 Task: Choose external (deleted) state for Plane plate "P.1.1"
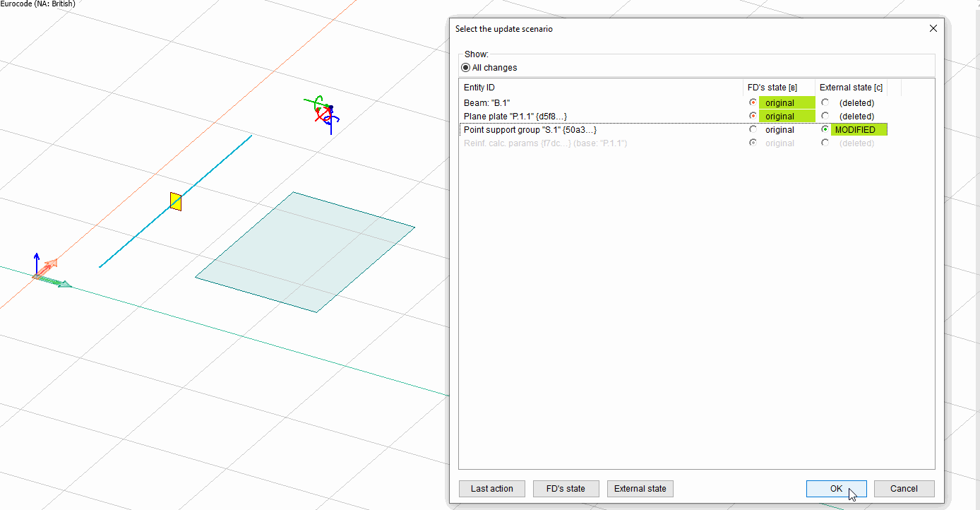tap(825, 116)
